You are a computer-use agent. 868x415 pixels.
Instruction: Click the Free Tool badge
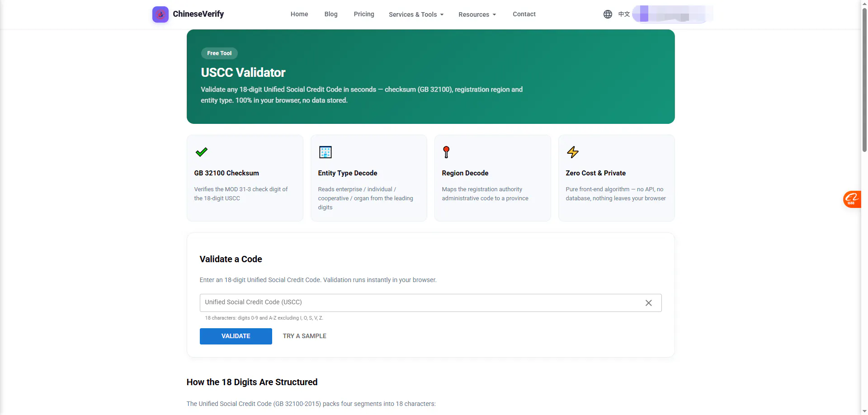[x=219, y=53]
